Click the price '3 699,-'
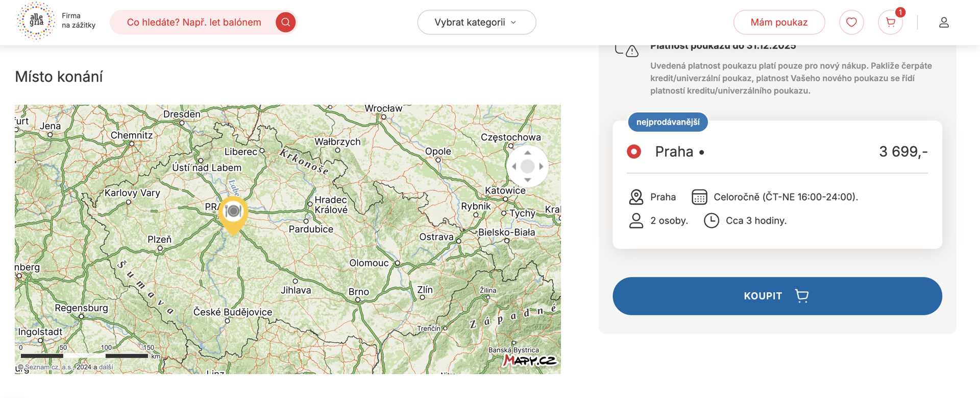 (903, 152)
